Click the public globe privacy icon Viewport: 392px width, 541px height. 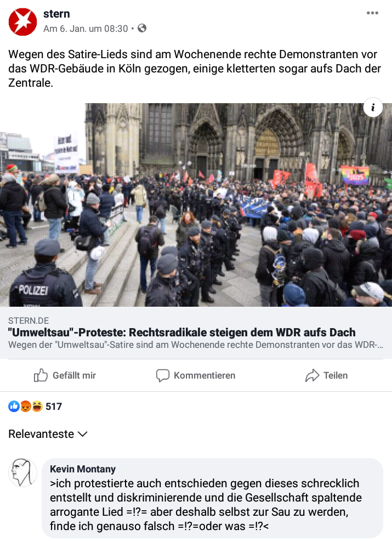pyautogui.click(x=142, y=29)
